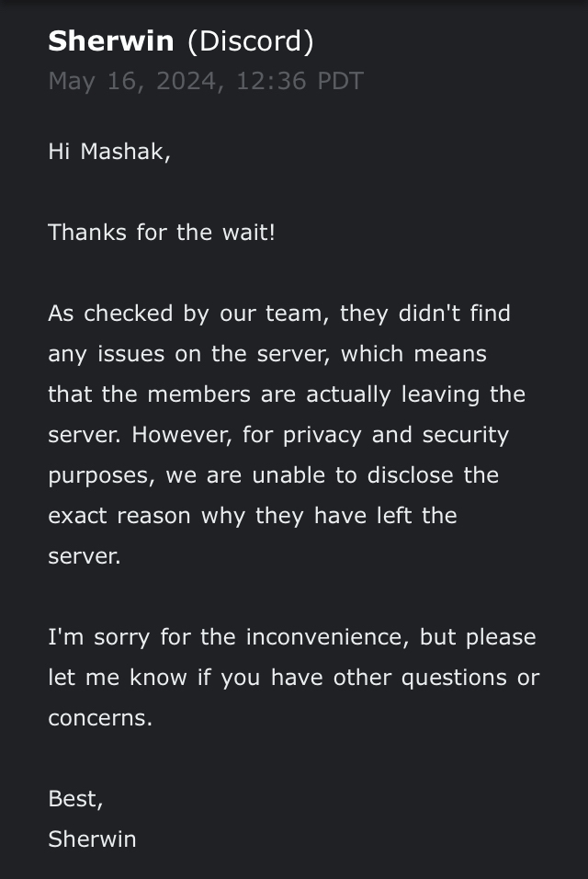The image size is (588, 879).
Task: Click the line any issues on the server
Action: tap(267, 354)
